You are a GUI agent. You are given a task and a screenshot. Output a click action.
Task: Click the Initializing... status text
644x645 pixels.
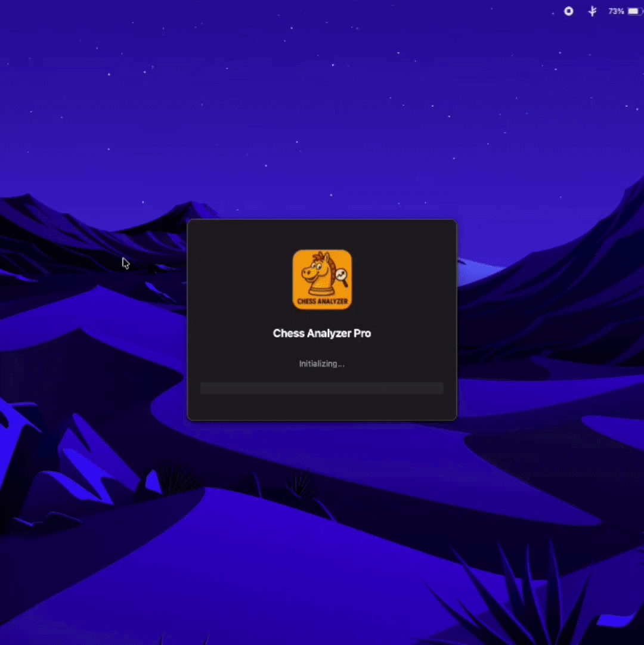tap(322, 364)
